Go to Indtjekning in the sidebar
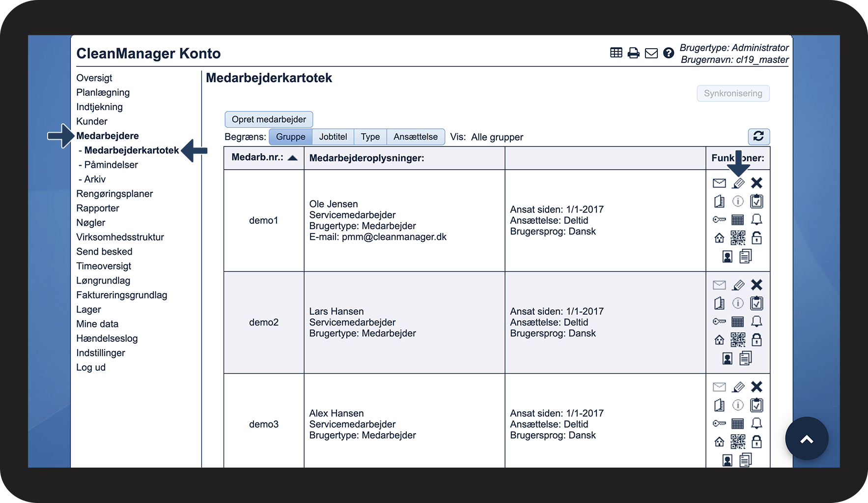 [100, 107]
